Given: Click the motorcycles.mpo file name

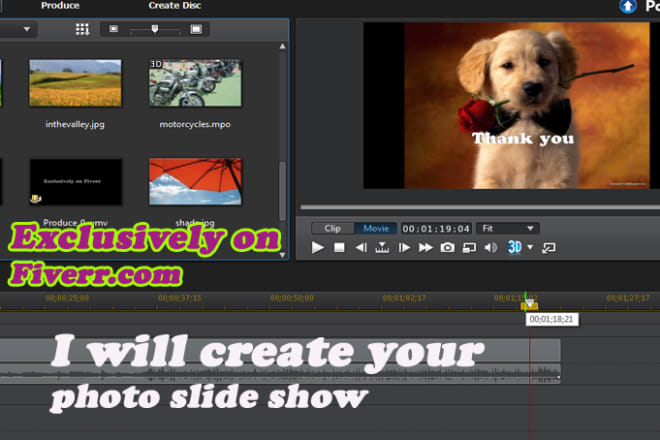Looking at the screenshot, I should 195,124.
